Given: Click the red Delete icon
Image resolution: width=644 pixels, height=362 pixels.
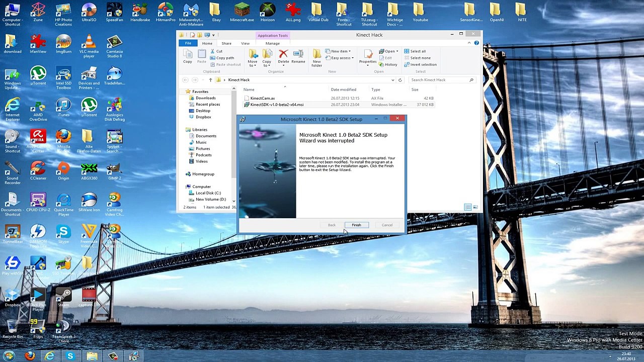Looking at the screenshot, I should click(x=283, y=56).
